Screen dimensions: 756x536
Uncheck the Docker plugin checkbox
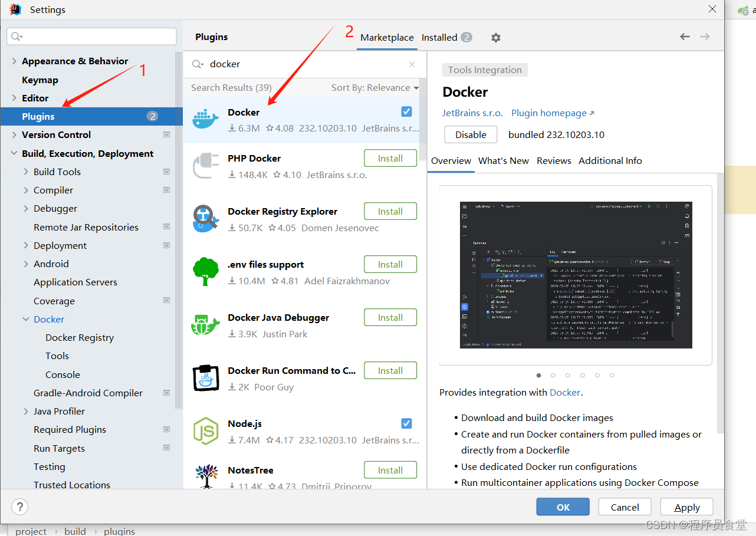pos(406,111)
